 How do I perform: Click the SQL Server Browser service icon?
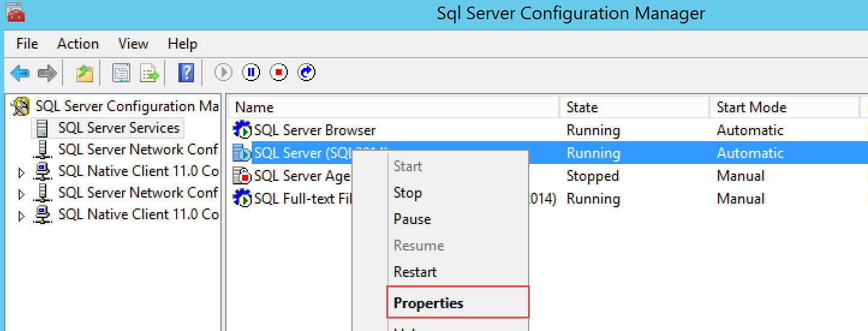242,130
